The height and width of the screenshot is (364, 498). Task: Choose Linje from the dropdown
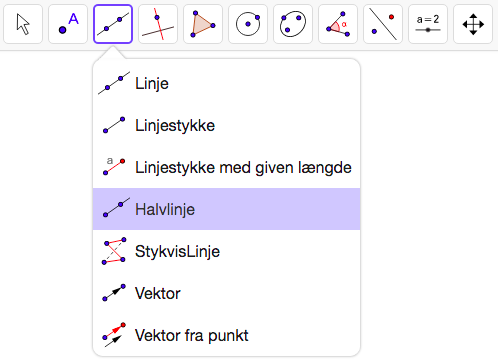pyautogui.click(x=227, y=83)
